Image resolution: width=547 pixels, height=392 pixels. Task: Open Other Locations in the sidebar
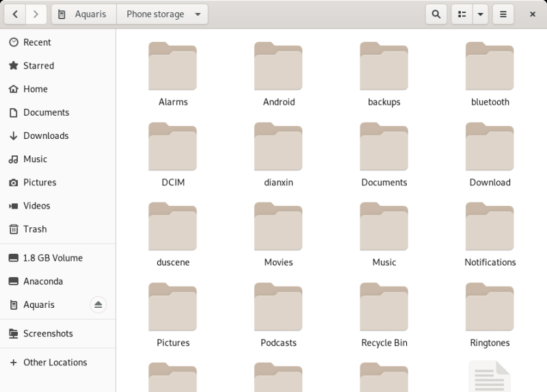(x=55, y=363)
